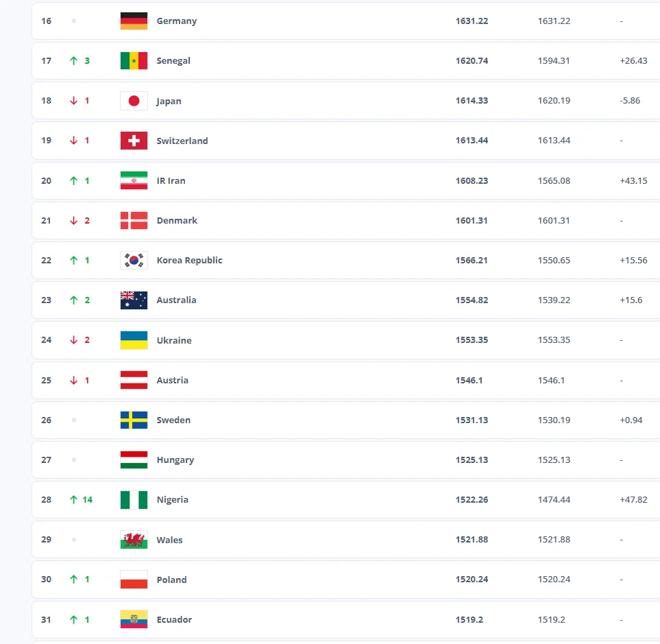Click the Poland team name
Viewport: 660px width, 644px height.
[x=171, y=580]
